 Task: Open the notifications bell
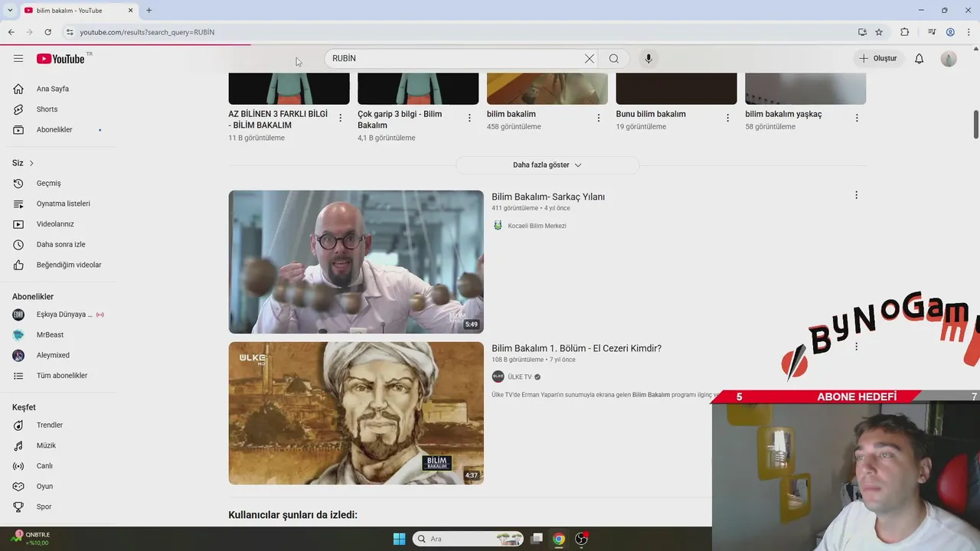click(920, 59)
